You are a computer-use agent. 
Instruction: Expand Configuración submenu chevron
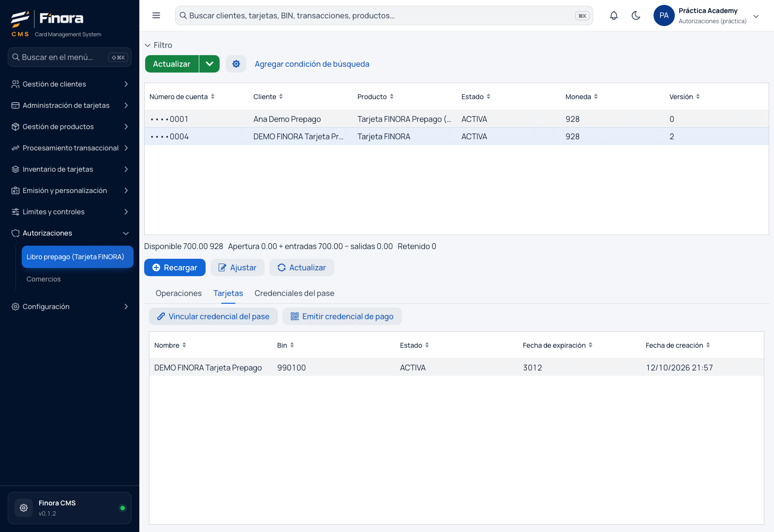coord(126,307)
